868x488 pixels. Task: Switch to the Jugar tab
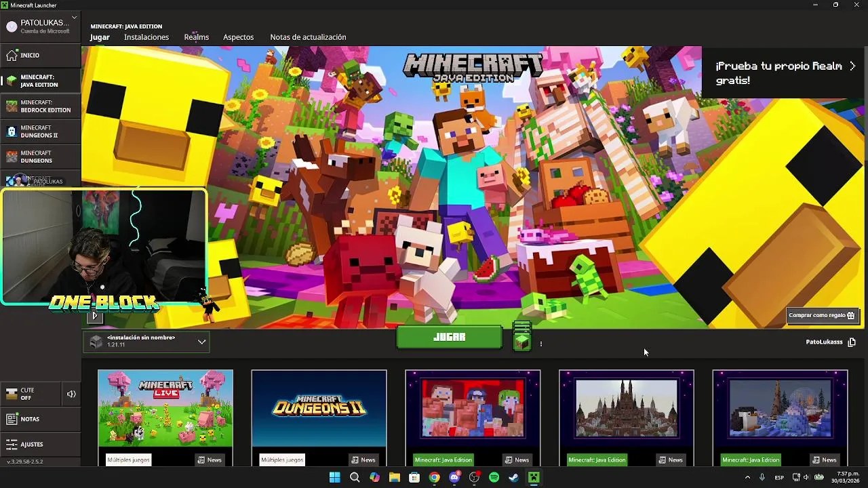click(100, 37)
